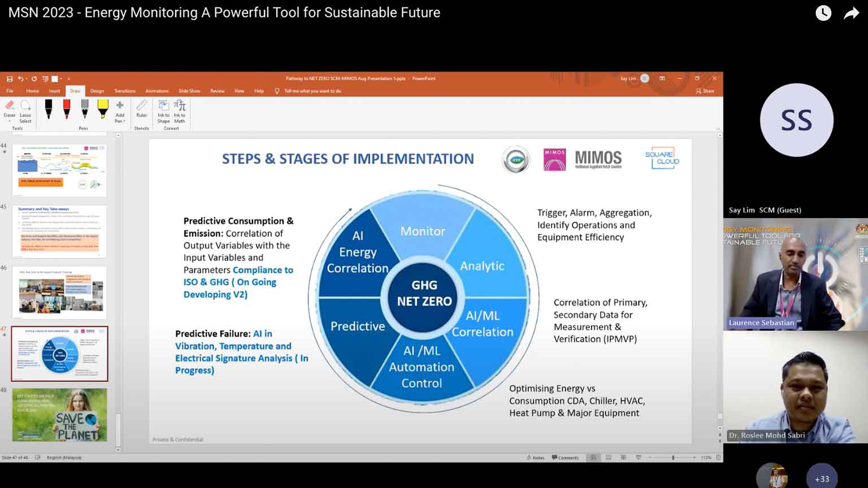This screenshot has width=868, height=488.
Task: Select the Eraser tool in the Draw ribbon
Action: (x=10, y=109)
